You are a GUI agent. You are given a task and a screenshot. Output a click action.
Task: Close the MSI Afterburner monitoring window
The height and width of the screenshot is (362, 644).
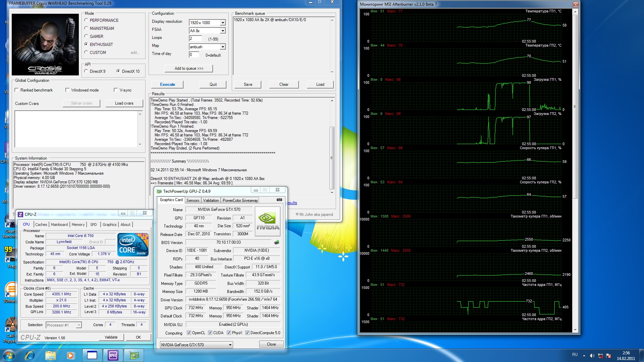click(x=576, y=4)
